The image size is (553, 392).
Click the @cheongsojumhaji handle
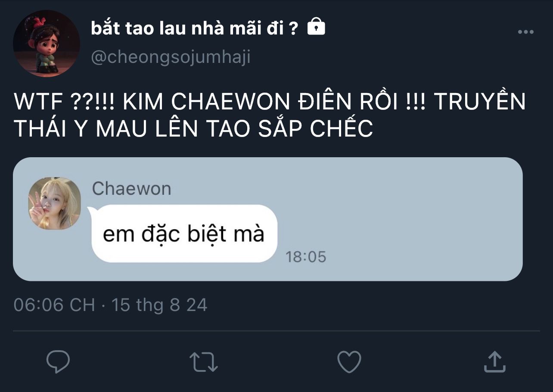(x=171, y=57)
